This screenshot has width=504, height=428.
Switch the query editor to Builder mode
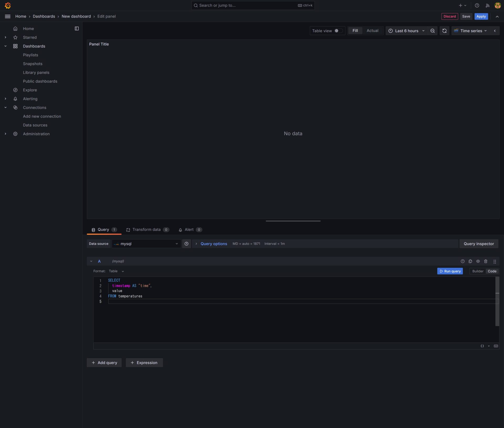477,271
